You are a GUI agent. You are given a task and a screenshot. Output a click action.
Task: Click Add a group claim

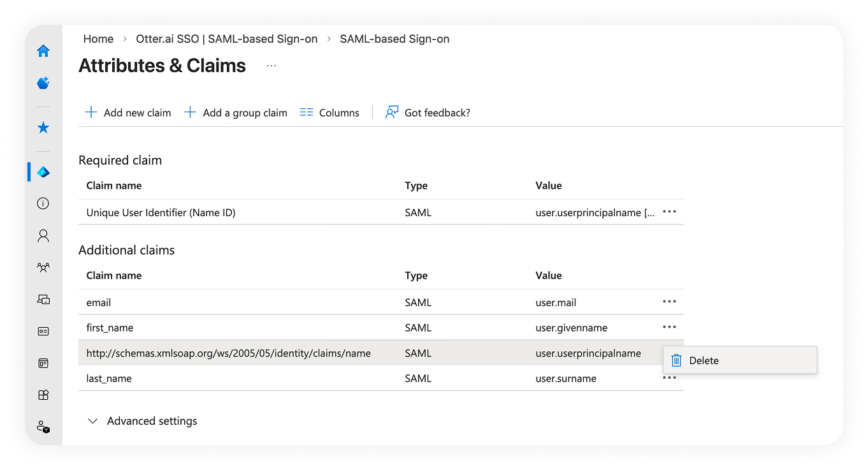pos(236,113)
